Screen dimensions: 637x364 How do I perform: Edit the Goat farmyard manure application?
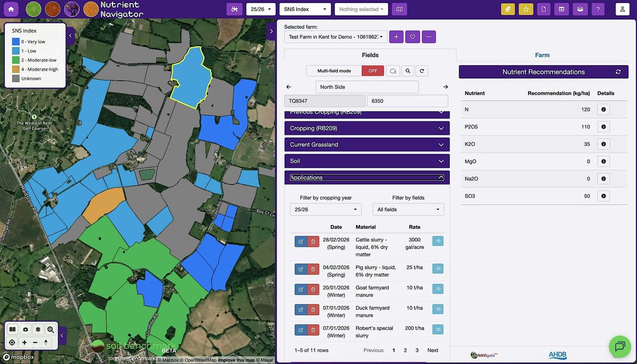click(x=300, y=289)
